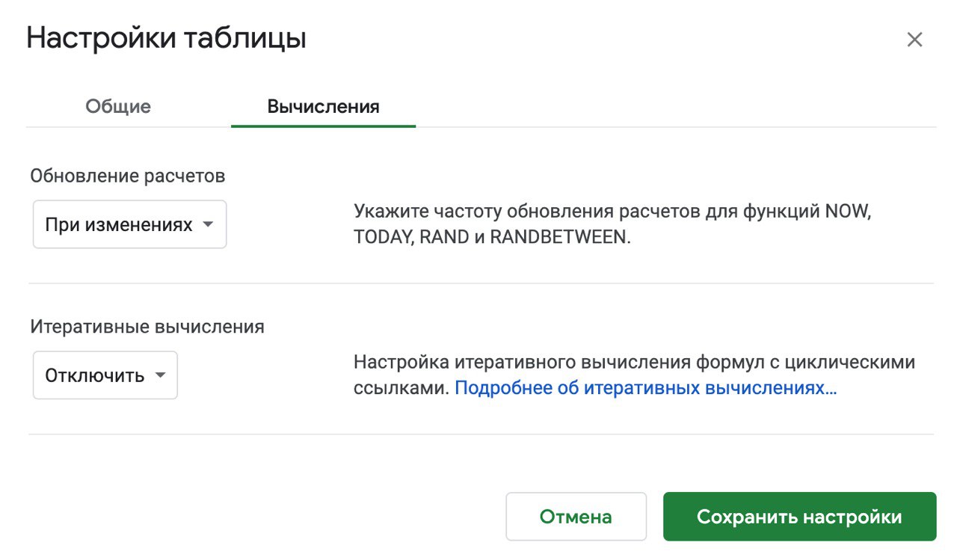Expand the recalculation frequency combo box

129,224
